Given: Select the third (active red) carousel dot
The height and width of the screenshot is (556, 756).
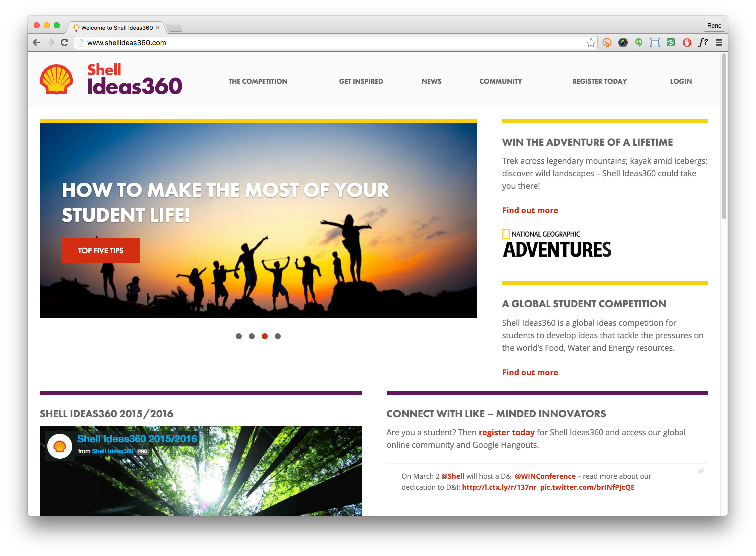Looking at the screenshot, I should click(265, 336).
